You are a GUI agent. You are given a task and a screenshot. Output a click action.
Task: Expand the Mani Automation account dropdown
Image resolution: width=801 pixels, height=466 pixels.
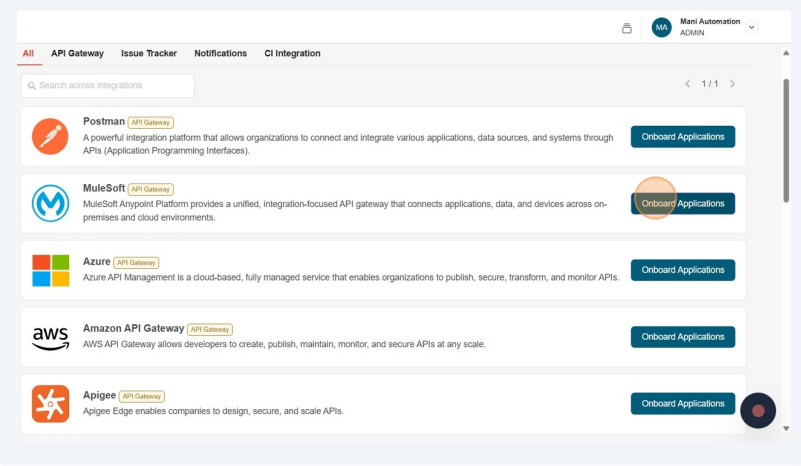click(752, 28)
